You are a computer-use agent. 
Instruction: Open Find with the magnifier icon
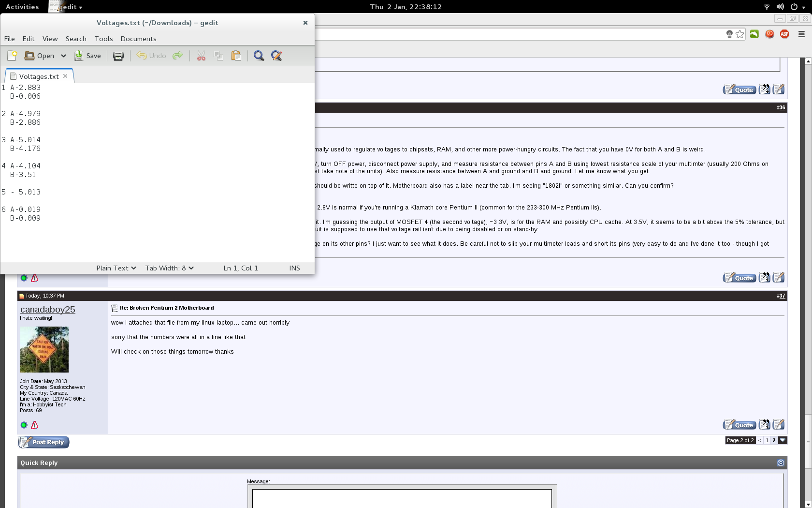259,56
